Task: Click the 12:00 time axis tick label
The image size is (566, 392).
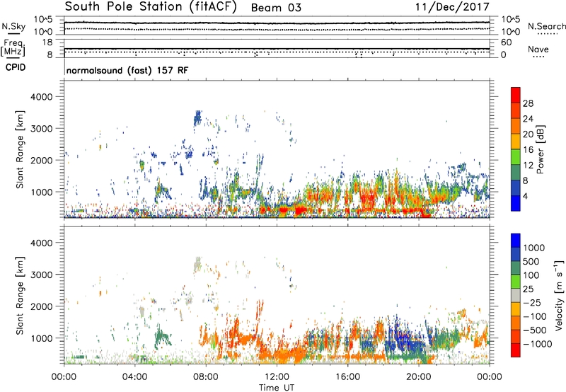Action: pyautogui.click(x=277, y=377)
